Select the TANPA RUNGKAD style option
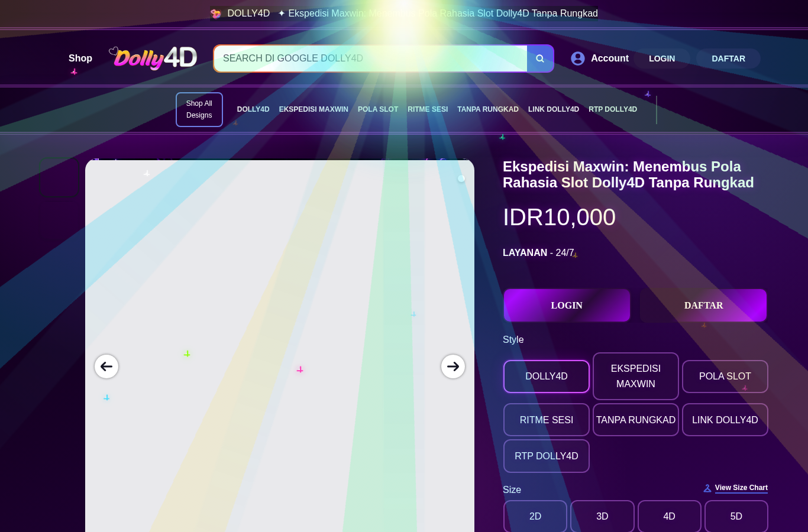Screen dimensions: 808x532 tap(636, 420)
